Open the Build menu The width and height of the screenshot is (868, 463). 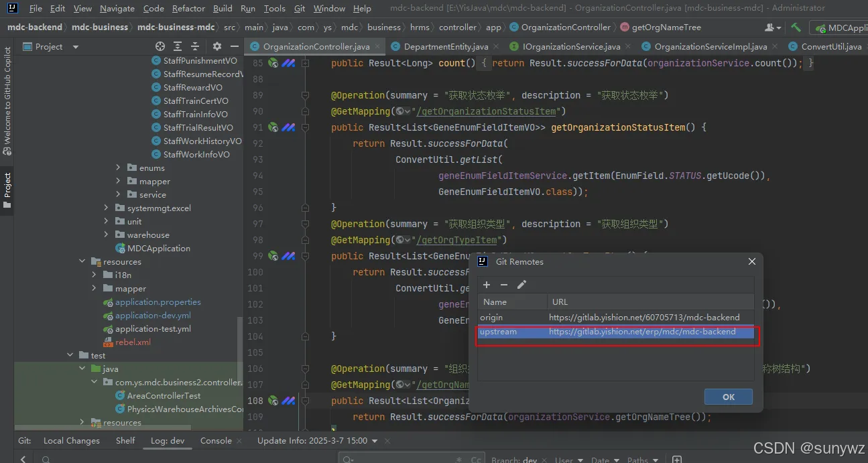pyautogui.click(x=223, y=9)
